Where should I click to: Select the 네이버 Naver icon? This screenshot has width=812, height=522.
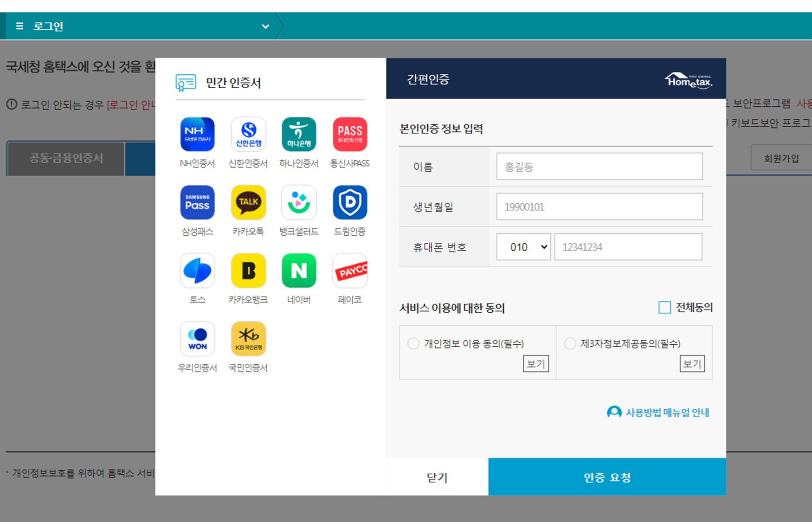coord(299,271)
